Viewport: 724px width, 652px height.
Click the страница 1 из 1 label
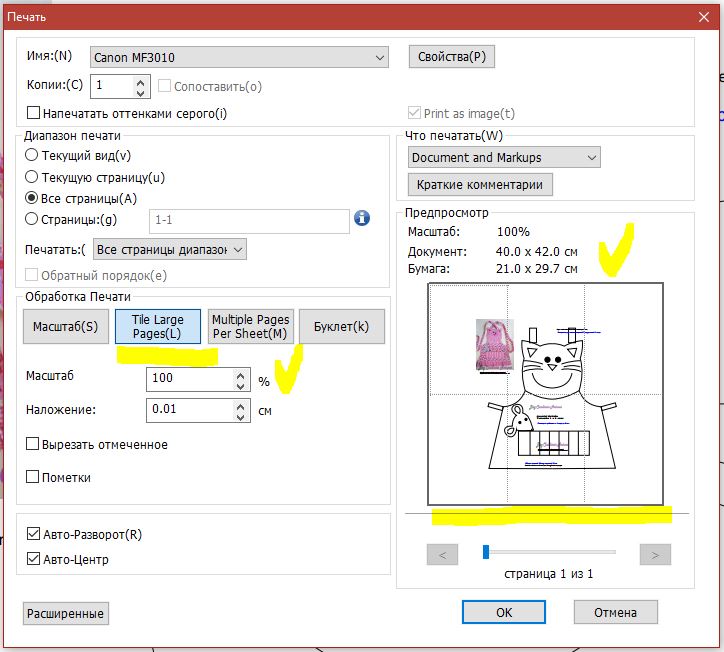[x=549, y=574]
